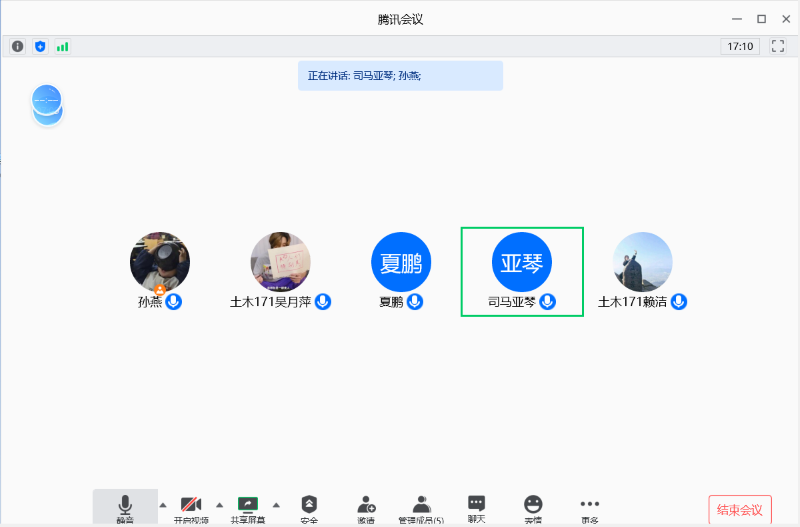This screenshot has height=527, width=800.
Task: Click the blue security shield status icon
Action: coord(40,46)
